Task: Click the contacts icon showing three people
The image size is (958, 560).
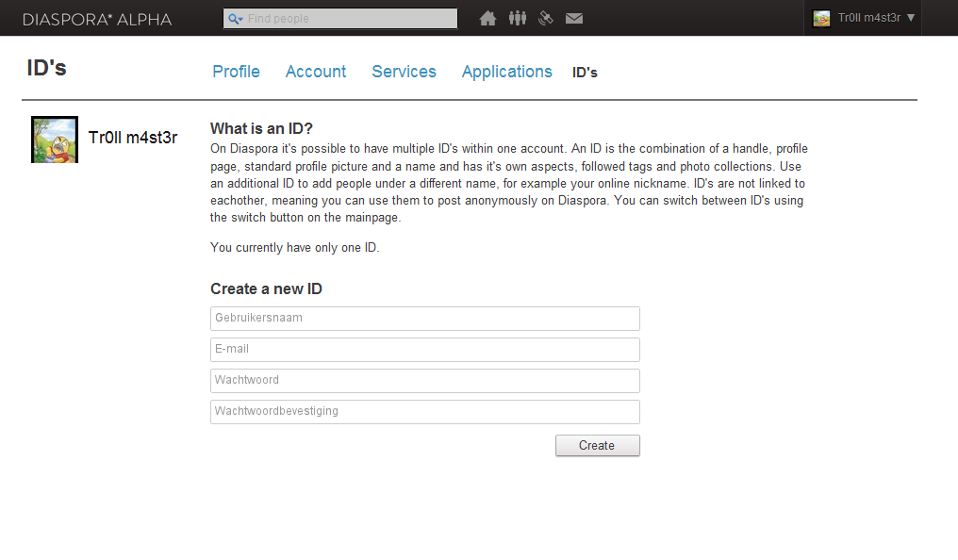Action: pos(517,18)
